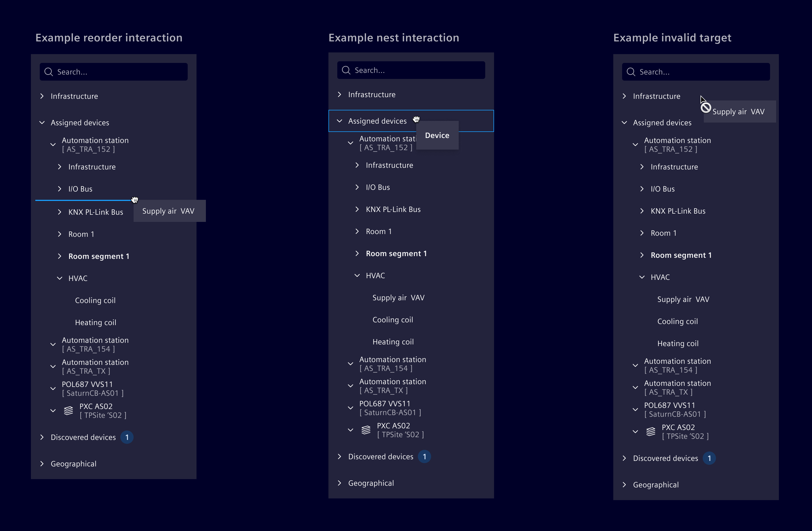Viewport: 812px width, 531px height.
Task: Click search magnifier icon in nest panel
Action: (346, 70)
